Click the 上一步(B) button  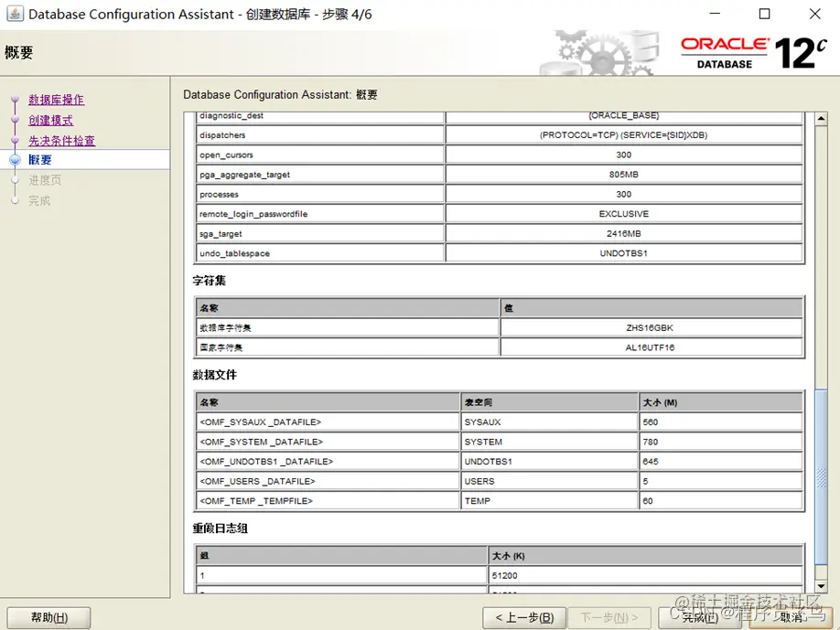click(524, 618)
